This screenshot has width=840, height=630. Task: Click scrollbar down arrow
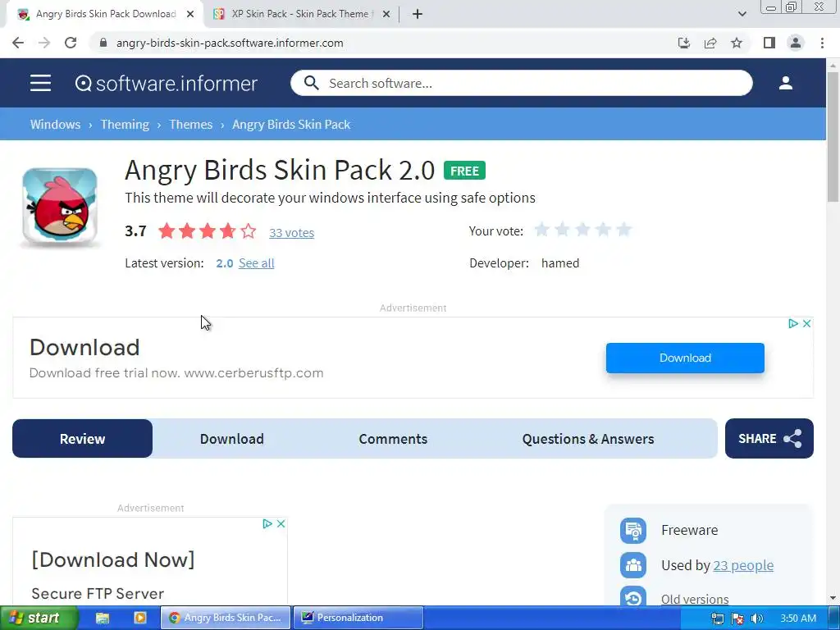(x=833, y=598)
